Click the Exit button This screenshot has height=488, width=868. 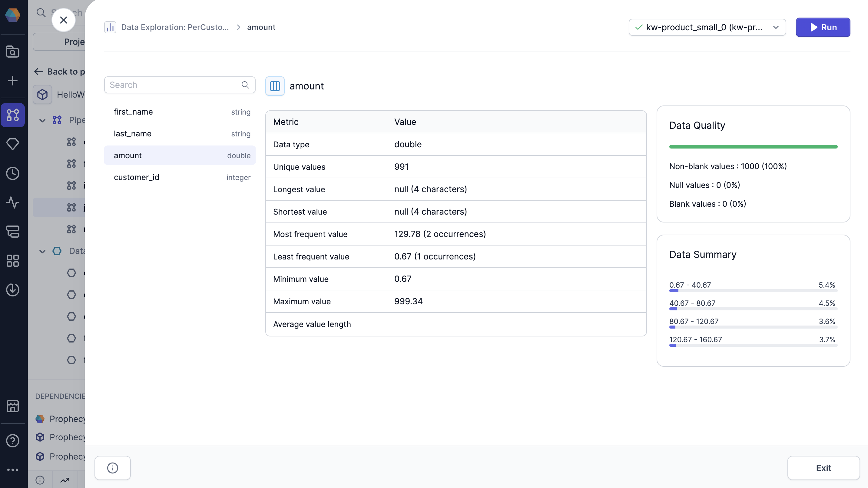pos(823,468)
